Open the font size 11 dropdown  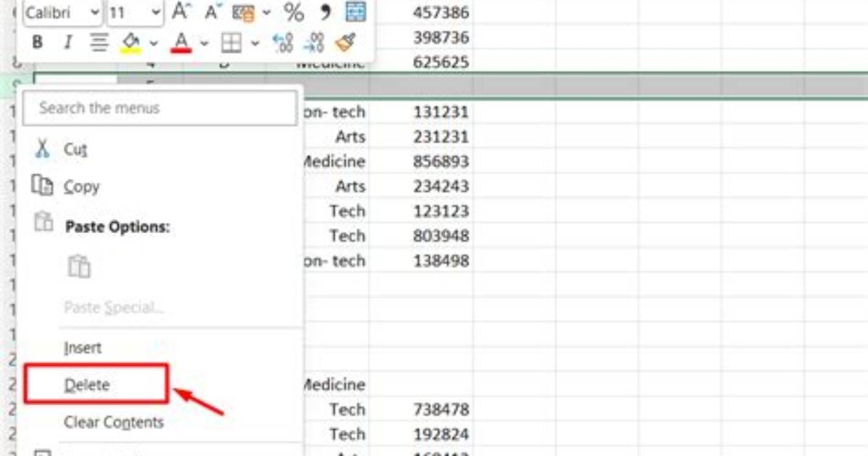point(155,12)
